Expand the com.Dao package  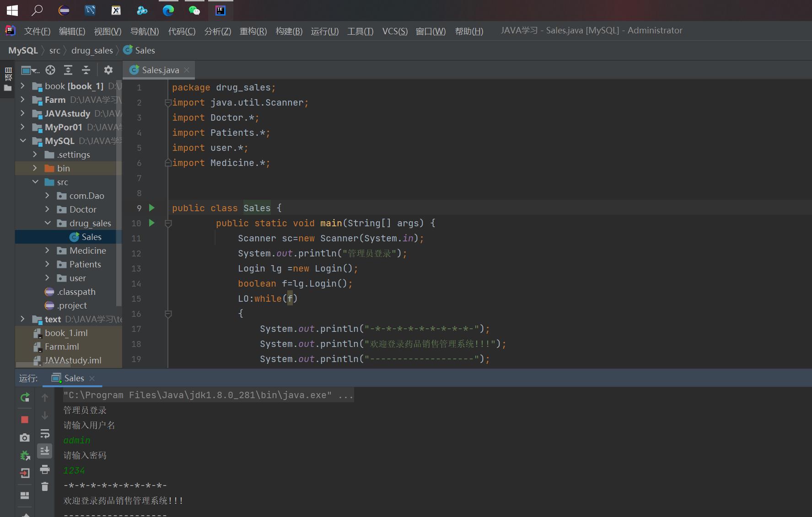[47, 196]
